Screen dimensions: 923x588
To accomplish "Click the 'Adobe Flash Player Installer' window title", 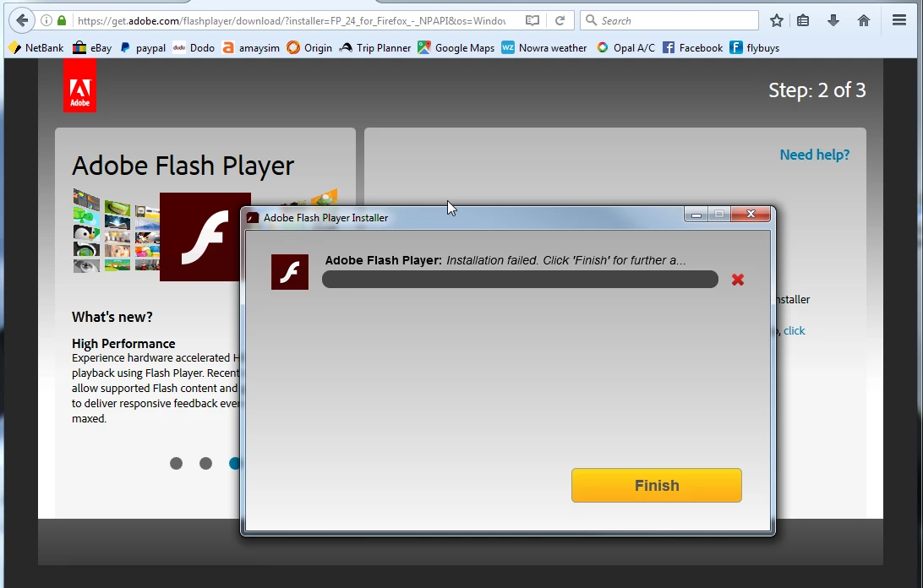I will click(325, 218).
